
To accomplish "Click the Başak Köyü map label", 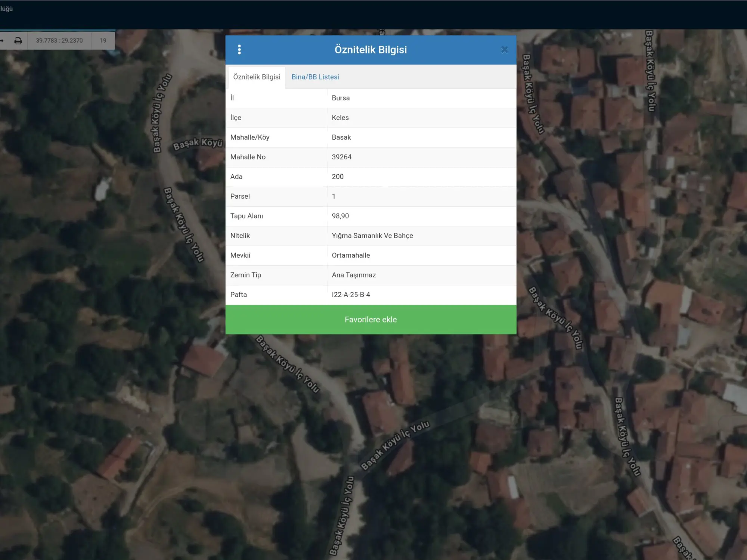I will [x=198, y=144].
